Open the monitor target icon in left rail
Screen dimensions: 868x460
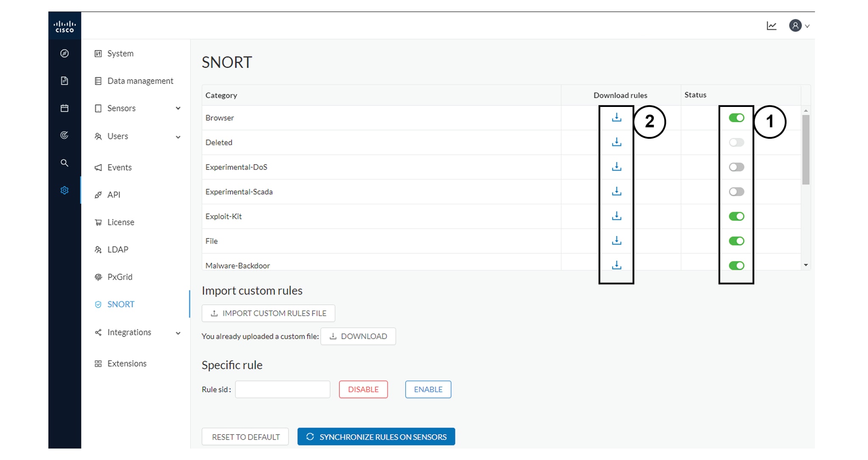click(x=64, y=135)
